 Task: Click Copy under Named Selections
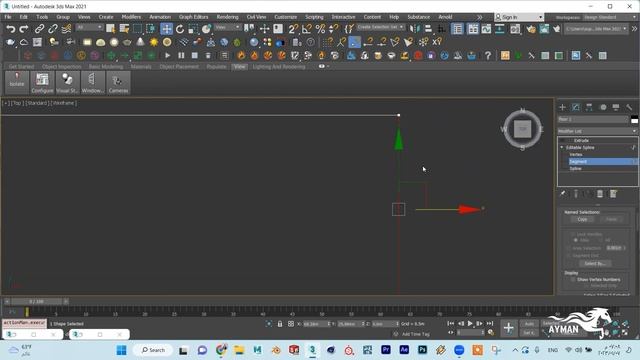pyautogui.click(x=582, y=220)
